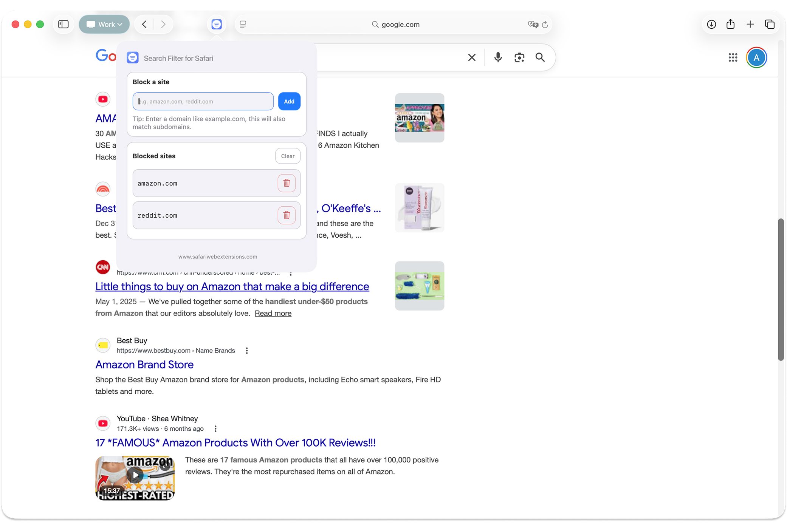787x532 pixels.
Task: Focus the block site domain field
Action: click(203, 102)
